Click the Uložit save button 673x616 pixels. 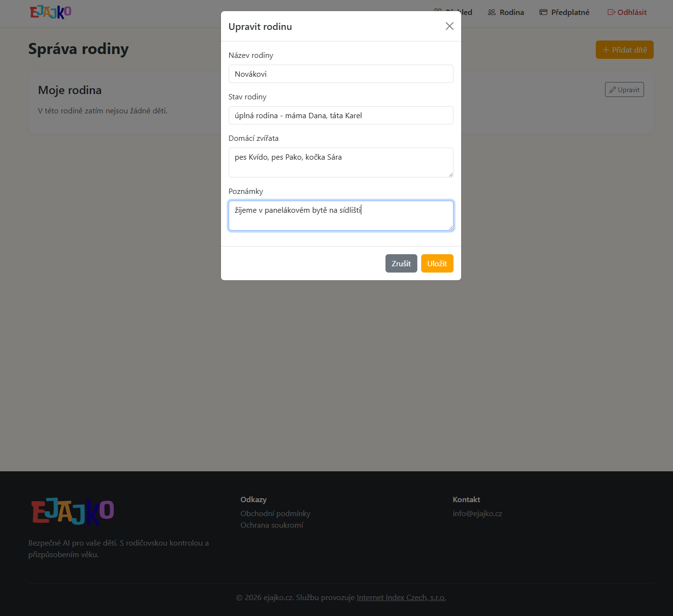click(x=437, y=263)
